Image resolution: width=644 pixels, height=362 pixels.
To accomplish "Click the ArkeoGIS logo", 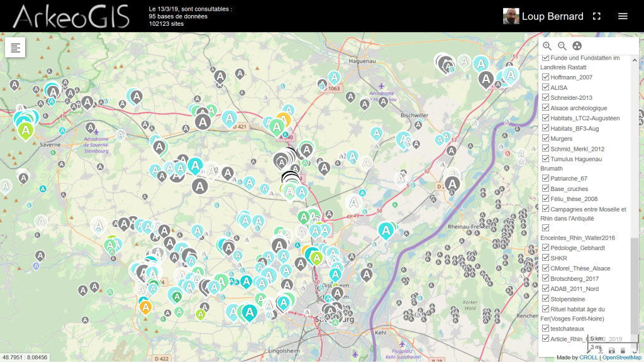I will tap(71, 16).
